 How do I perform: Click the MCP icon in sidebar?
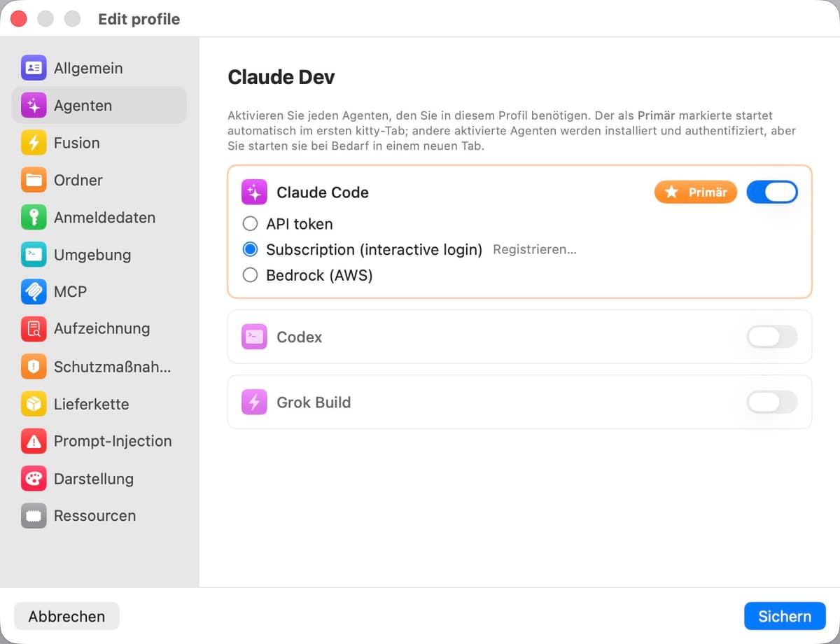[34, 292]
